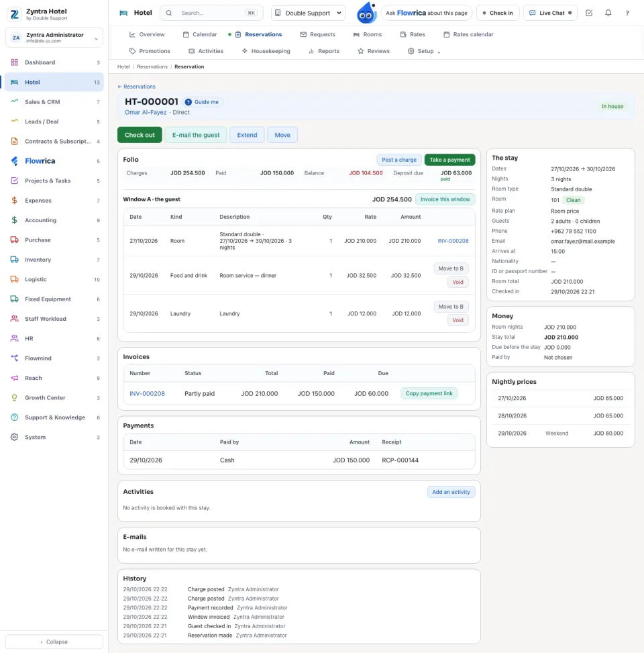This screenshot has height=653, width=644.
Task: Click Invoice this window button
Action: (x=445, y=199)
